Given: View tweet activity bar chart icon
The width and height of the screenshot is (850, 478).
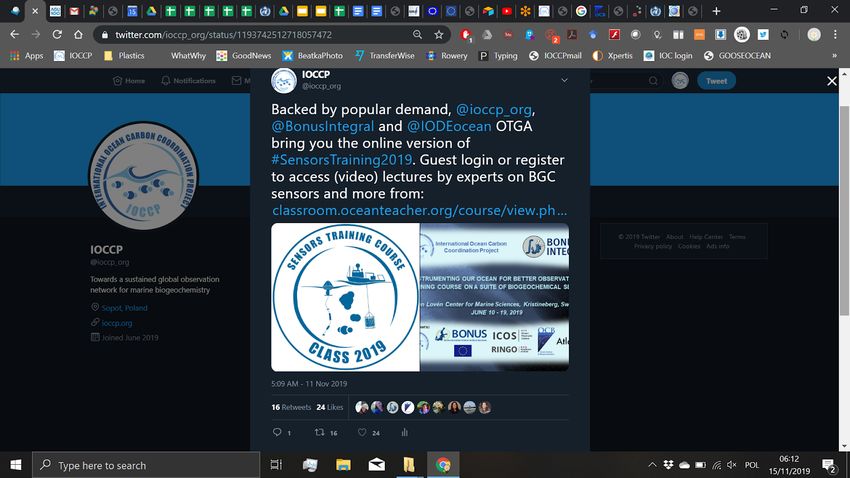Looking at the screenshot, I should click(x=404, y=432).
